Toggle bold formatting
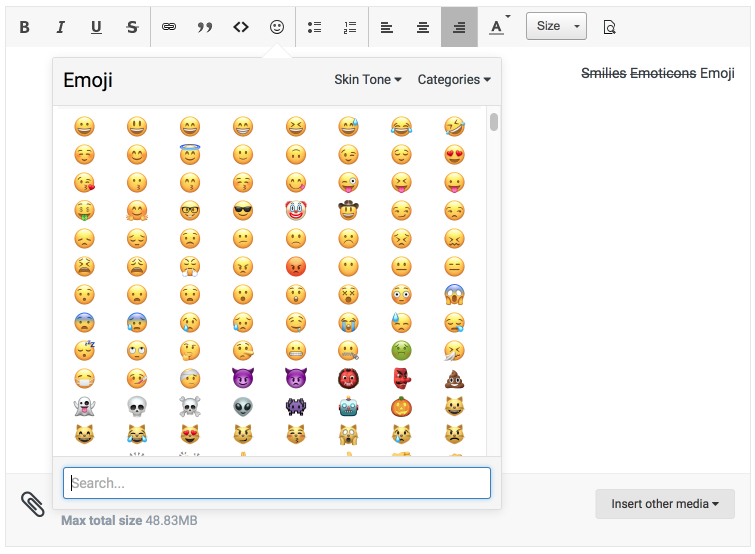The height and width of the screenshot is (554, 755). coord(25,27)
